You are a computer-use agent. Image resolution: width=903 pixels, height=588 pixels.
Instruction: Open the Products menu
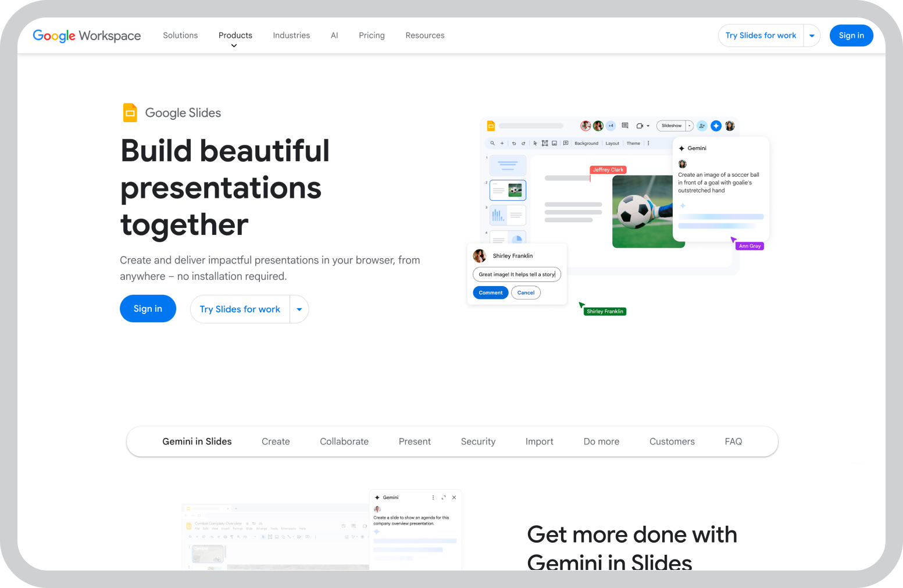click(235, 35)
